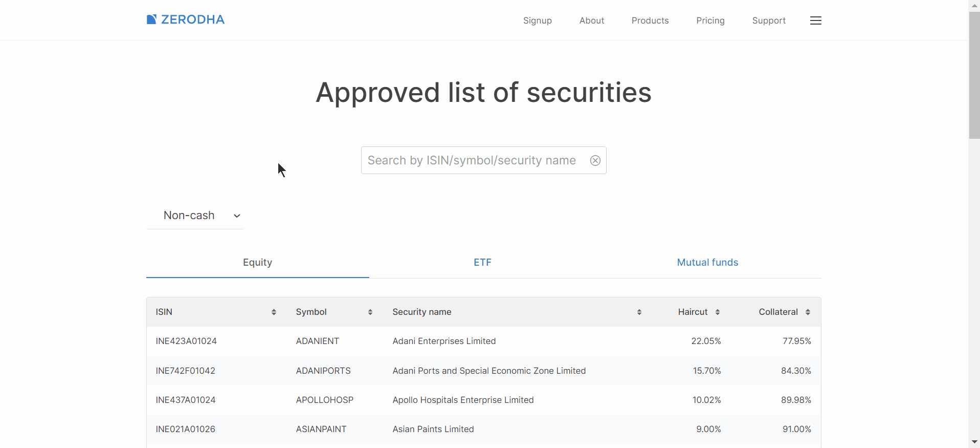The width and height of the screenshot is (980, 448).
Task: Open the Products link
Action: click(650, 20)
